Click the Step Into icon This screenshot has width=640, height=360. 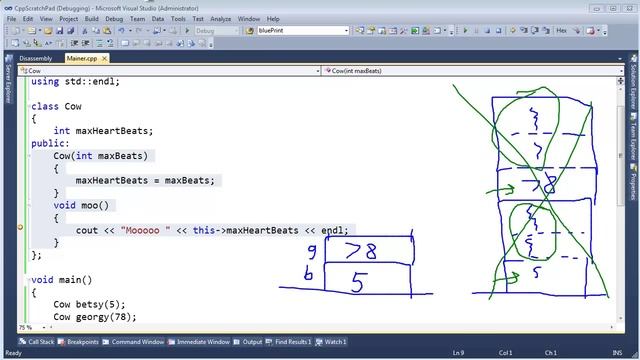(524, 31)
